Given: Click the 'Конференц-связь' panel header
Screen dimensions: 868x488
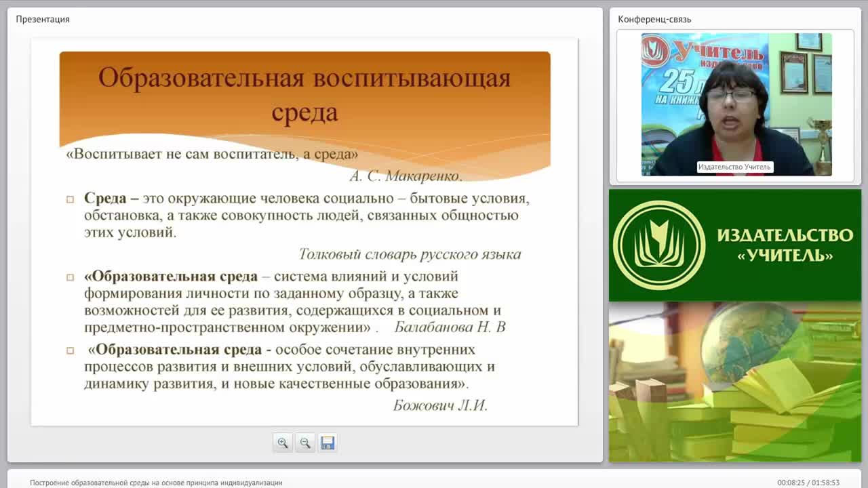Looking at the screenshot, I should coord(654,19).
